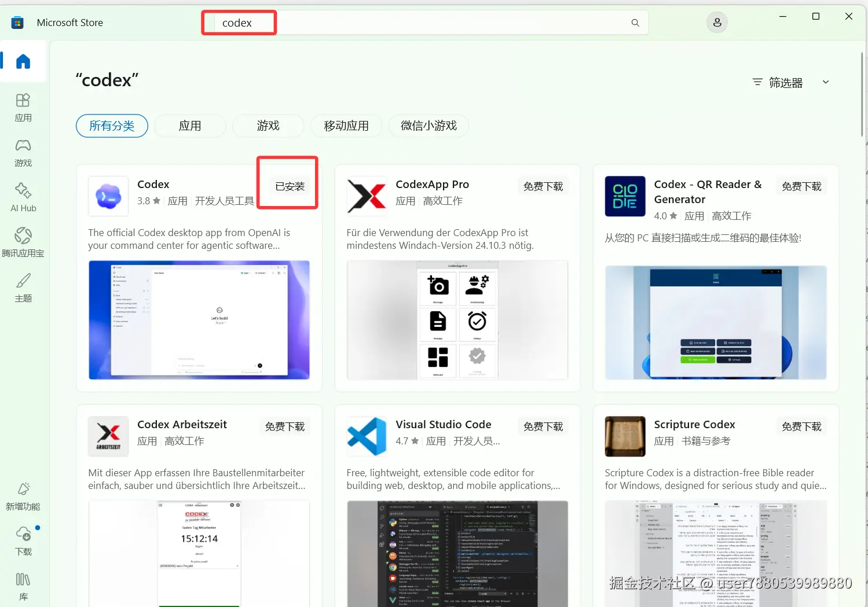Click the CodexApp Pro title text
Image resolution: width=868 pixels, height=607 pixels.
point(433,185)
